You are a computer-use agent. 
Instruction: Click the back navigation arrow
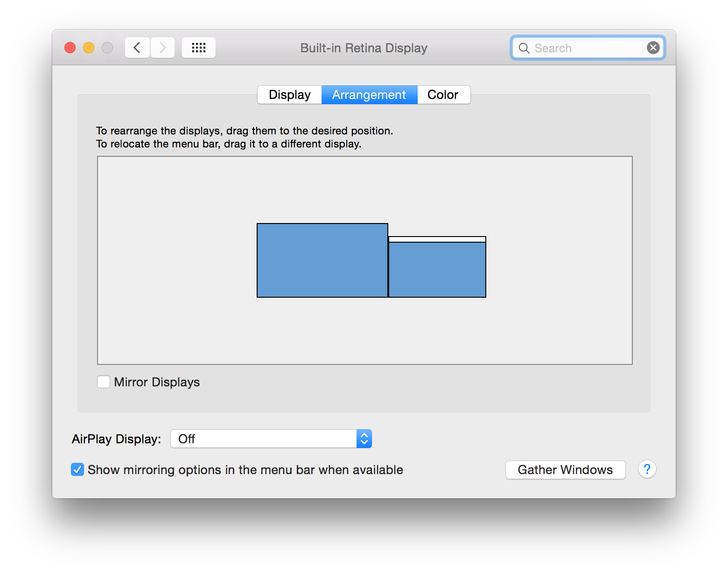[x=137, y=47]
